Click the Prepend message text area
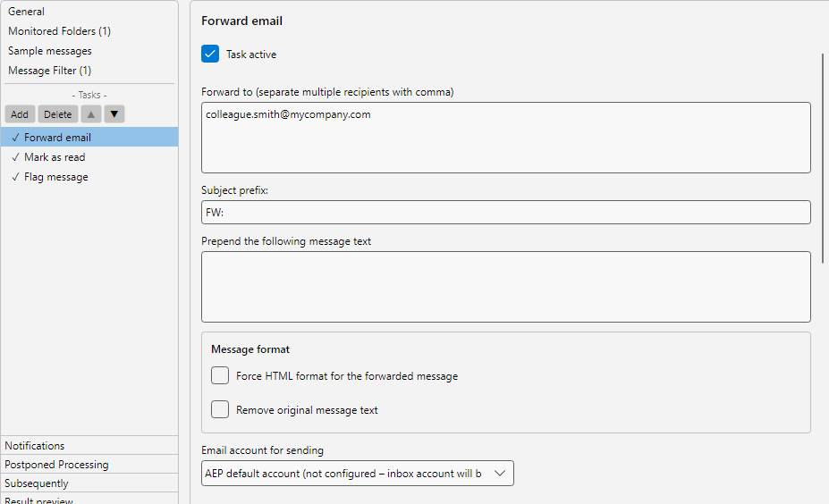 (506, 287)
